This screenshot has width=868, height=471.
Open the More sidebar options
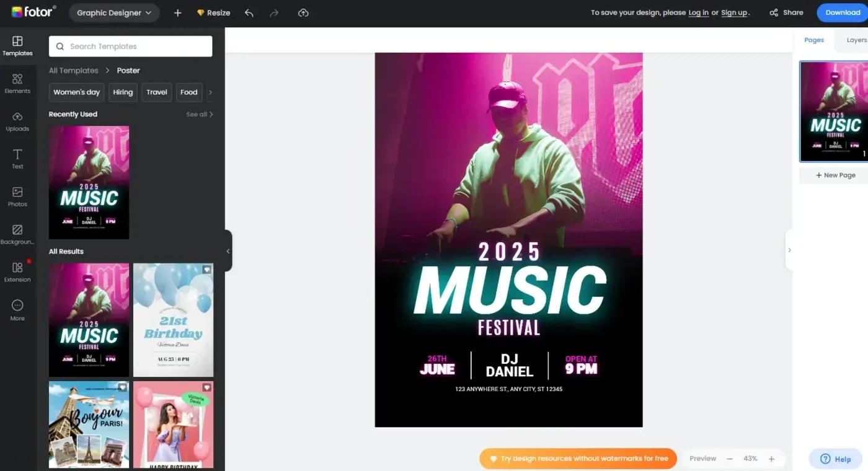17,310
